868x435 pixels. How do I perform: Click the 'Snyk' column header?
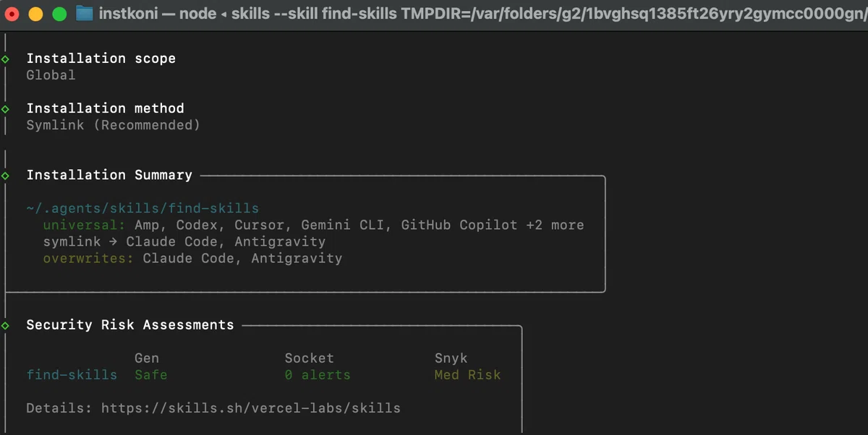tap(451, 358)
